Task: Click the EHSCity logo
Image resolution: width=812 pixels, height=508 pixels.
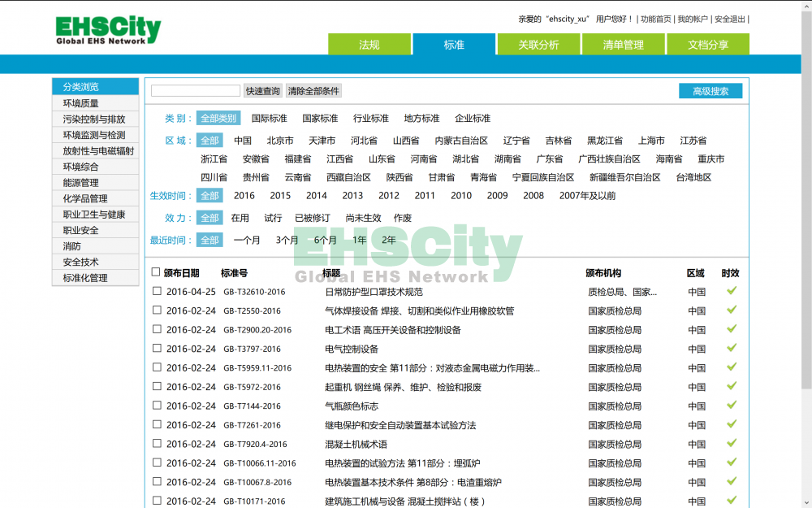Action: coord(108,29)
